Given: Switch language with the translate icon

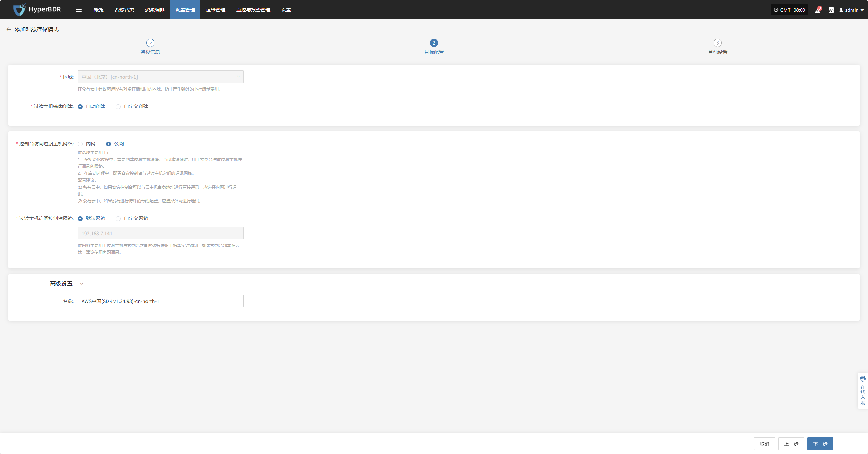Looking at the screenshot, I should coord(831,10).
